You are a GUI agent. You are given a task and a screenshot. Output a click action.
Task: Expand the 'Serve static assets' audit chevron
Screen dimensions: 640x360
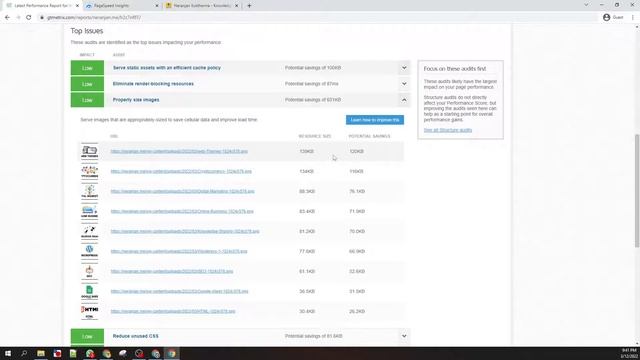click(404, 68)
